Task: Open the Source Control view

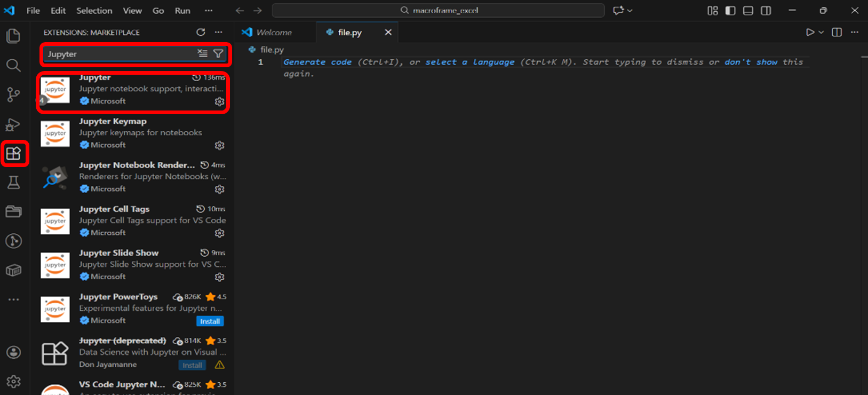Action: tap(13, 95)
